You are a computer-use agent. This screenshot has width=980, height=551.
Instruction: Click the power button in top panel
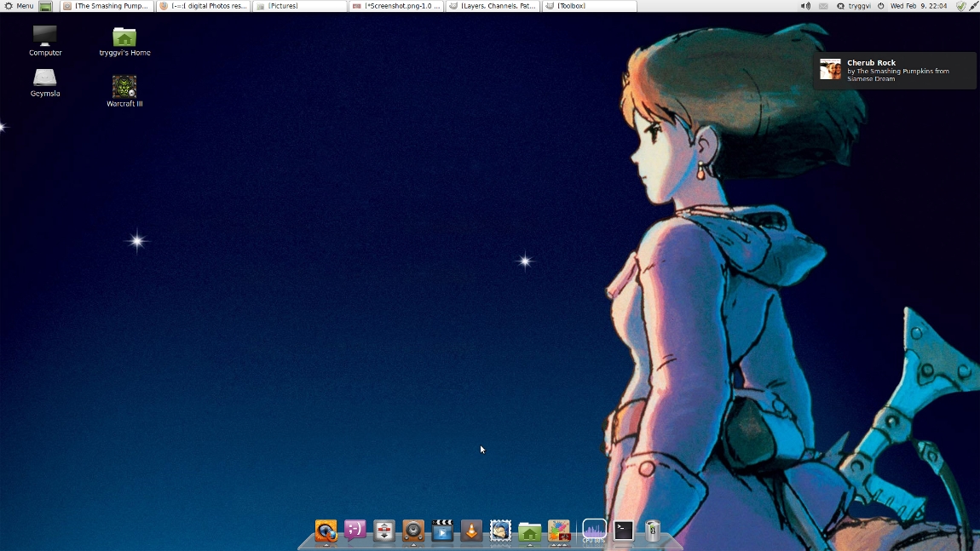tap(881, 6)
